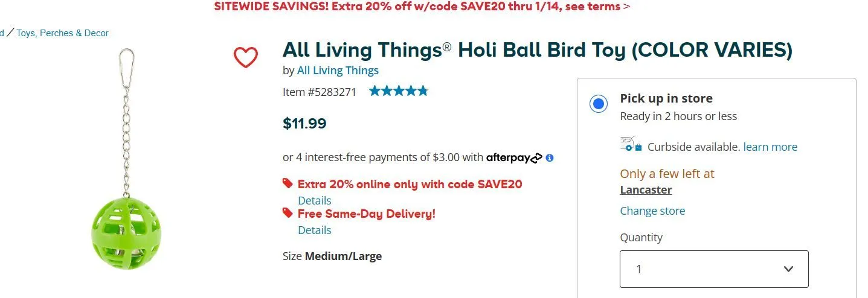This screenshot has width=868, height=298.
Task: Click the star rating icons
Action: click(398, 92)
